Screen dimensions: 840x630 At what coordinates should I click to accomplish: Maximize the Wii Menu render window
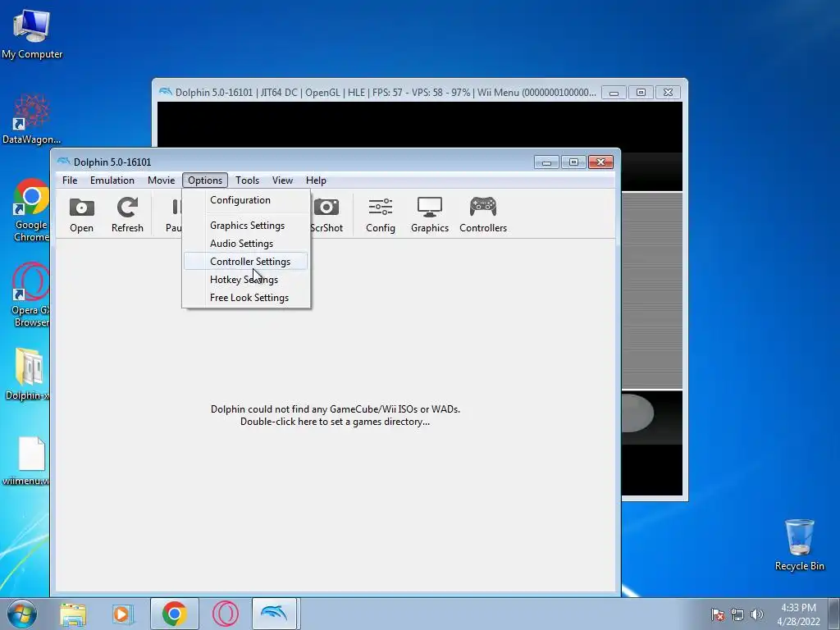click(641, 92)
